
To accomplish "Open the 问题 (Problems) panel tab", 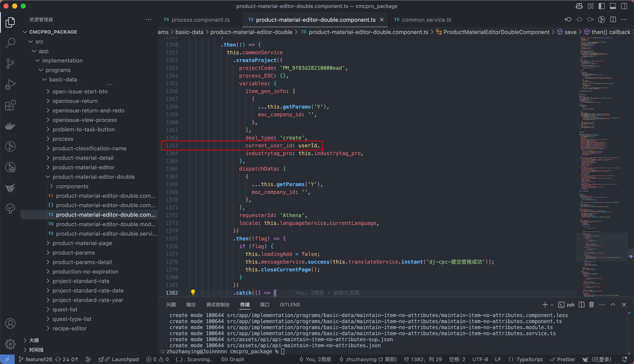I will [x=171, y=305].
